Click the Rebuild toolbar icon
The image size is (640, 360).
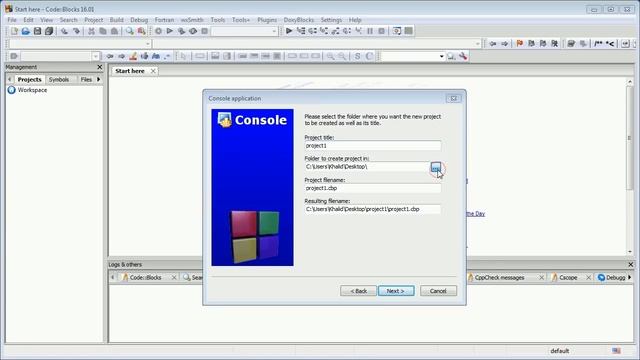tap(193, 31)
